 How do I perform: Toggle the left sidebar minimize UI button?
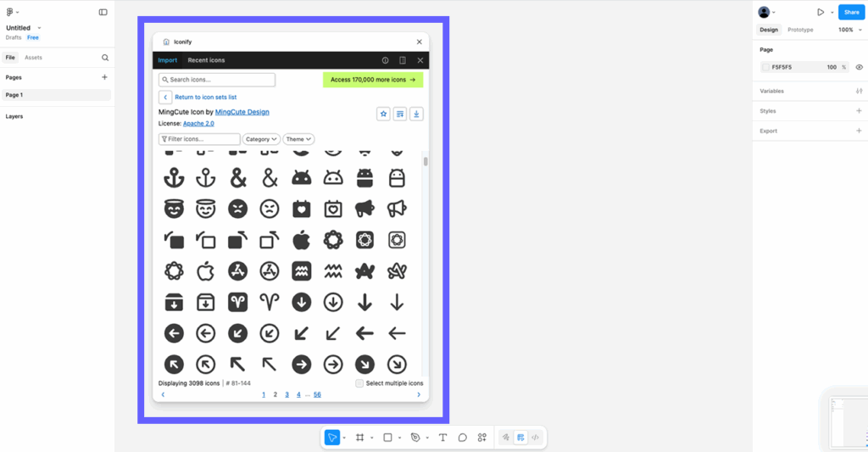point(103,12)
